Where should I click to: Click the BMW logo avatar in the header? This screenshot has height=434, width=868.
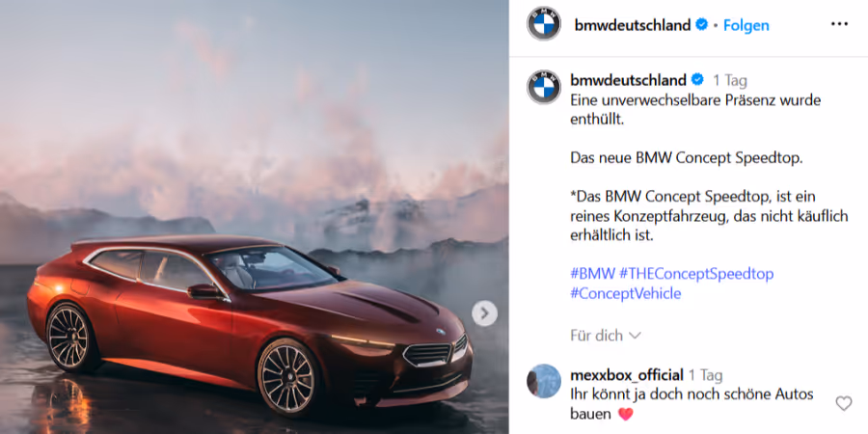pos(544,24)
